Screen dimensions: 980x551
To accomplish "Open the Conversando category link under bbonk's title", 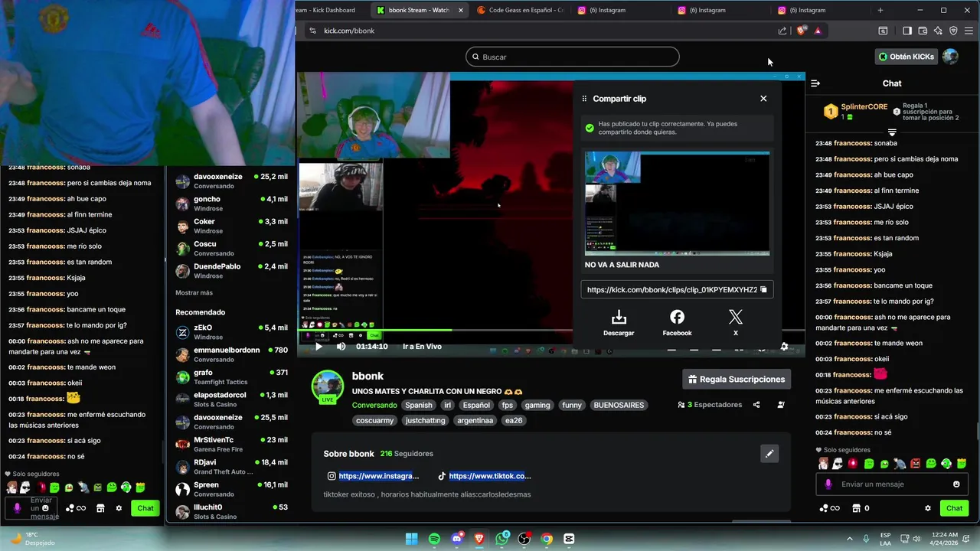I will [x=374, y=405].
